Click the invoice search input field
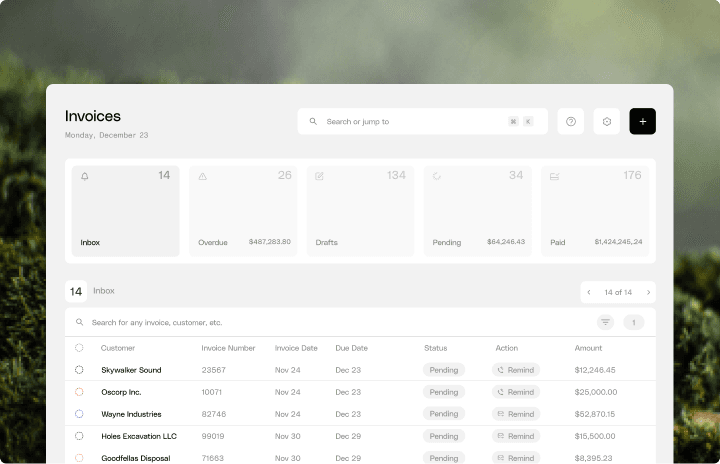Screen dimensions: 720x464 coord(330,322)
